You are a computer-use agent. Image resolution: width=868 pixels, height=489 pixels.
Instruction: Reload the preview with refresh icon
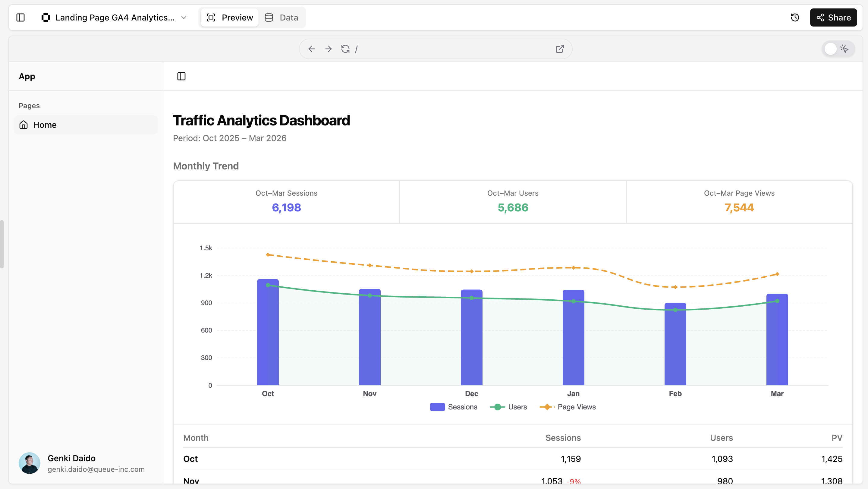tap(345, 49)
